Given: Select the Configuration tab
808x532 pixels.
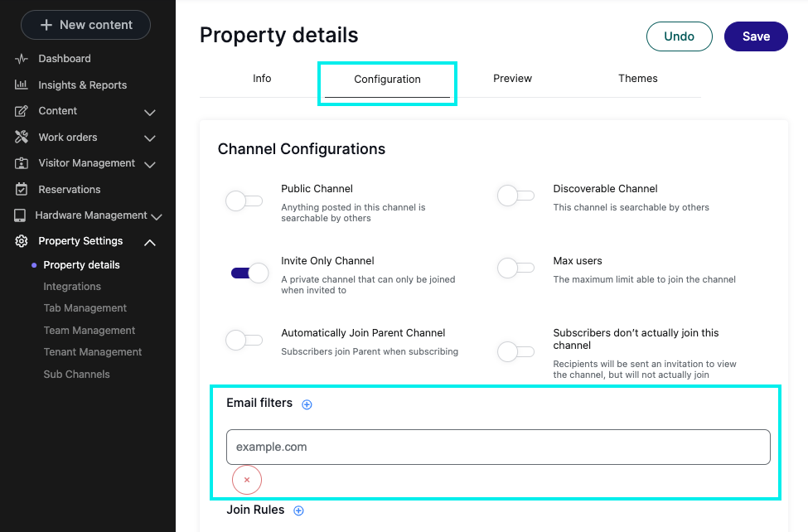Looking at the screenshot, I should (x=387, y=80).
